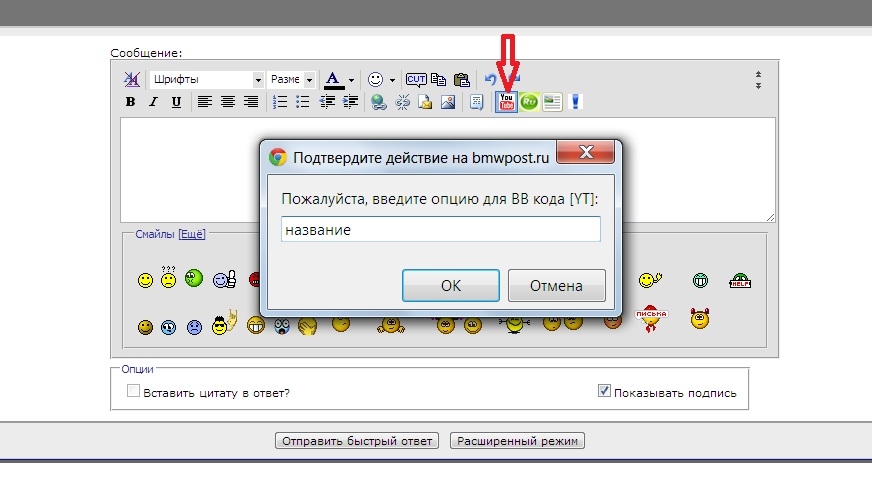Insert an ordered numbered list
Viewport: 872px width, 488px height.
tap(280, 102)
